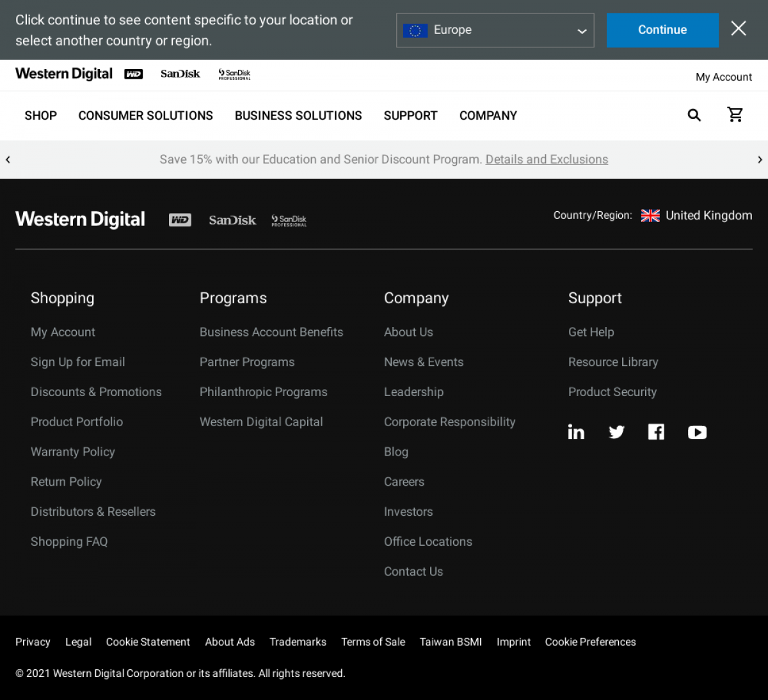This screenshot has width=768, height=700.
Task: Click the WD logo in header
Action: (134, 74)
